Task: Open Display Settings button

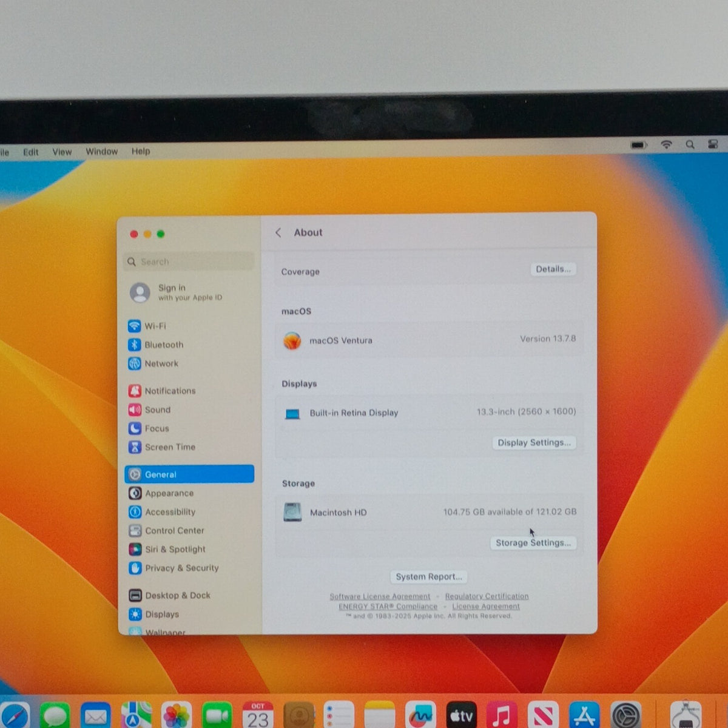Action: click(534, 443)
